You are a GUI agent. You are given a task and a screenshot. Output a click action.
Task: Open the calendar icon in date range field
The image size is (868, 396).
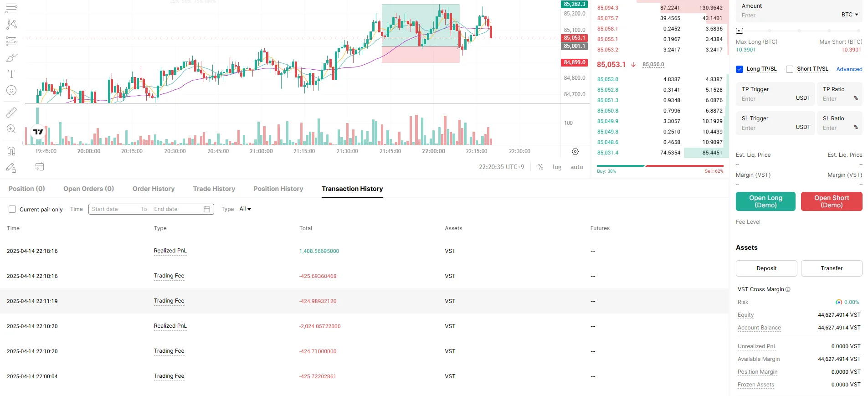(x=207, y=209)
